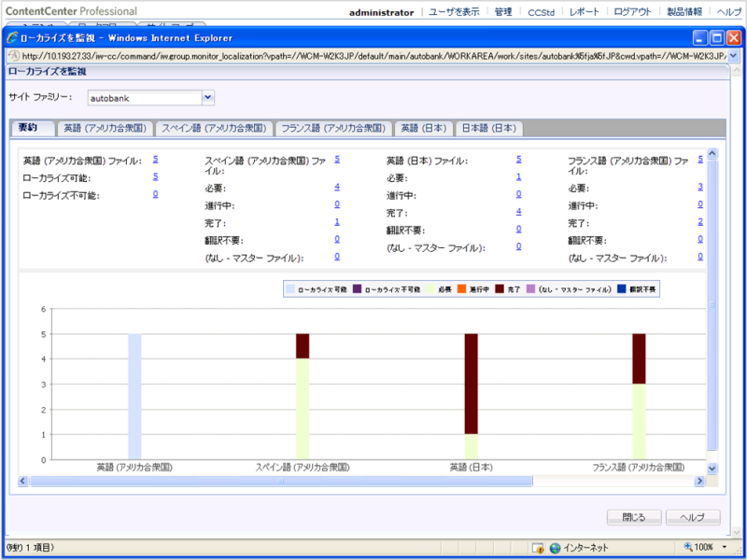Click the light blue 英語 (アメリカ合衆国) chart bar
This screenshot has width=747, height=560.
click(x=134, y=397)
